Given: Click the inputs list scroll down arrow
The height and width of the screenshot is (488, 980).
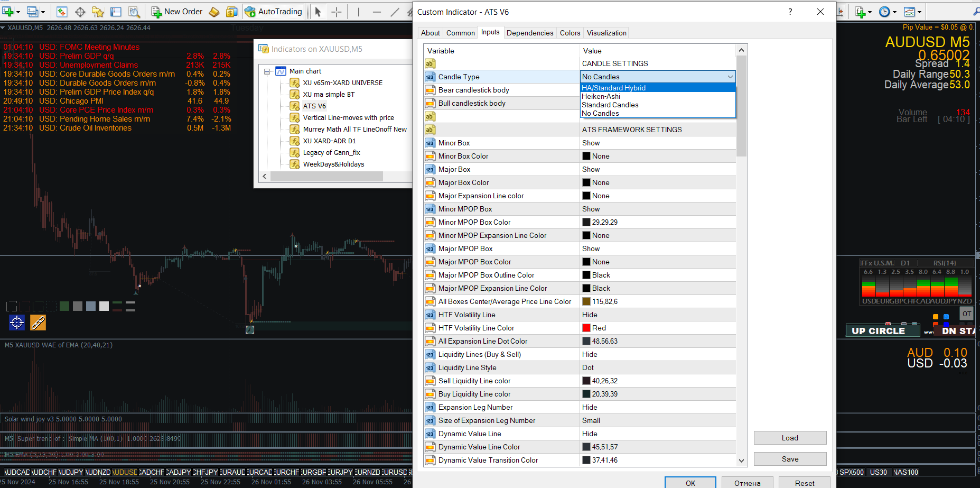Looking at the screenshot, I should click(x=741, y=461).
